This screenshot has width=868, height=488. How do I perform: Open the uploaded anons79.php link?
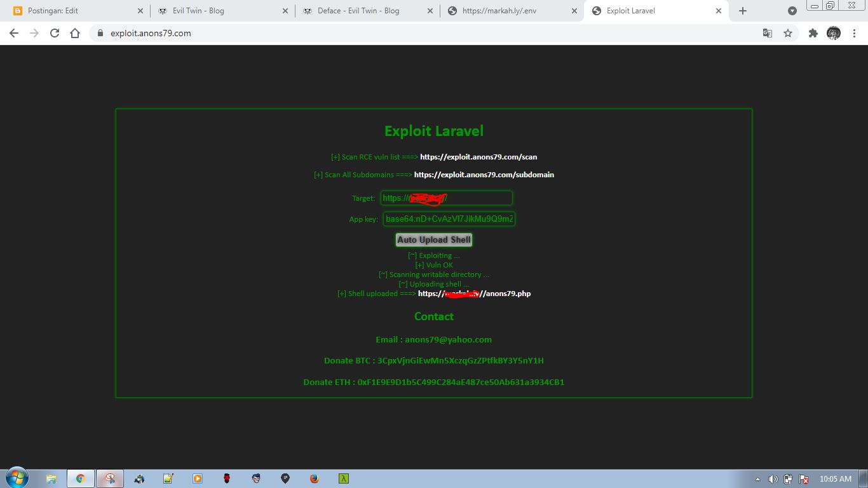point(474,294)
